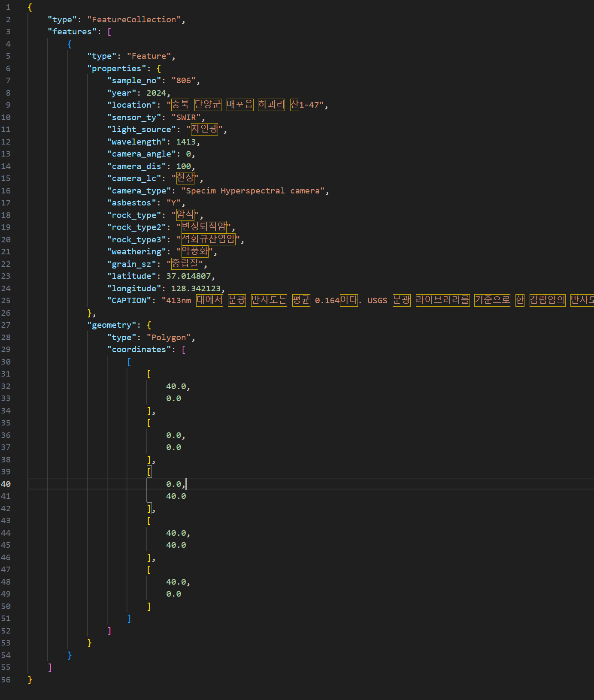594x700 pixels.
Task: Click the 40.0 value on line 32
Action: coord(176,386)
